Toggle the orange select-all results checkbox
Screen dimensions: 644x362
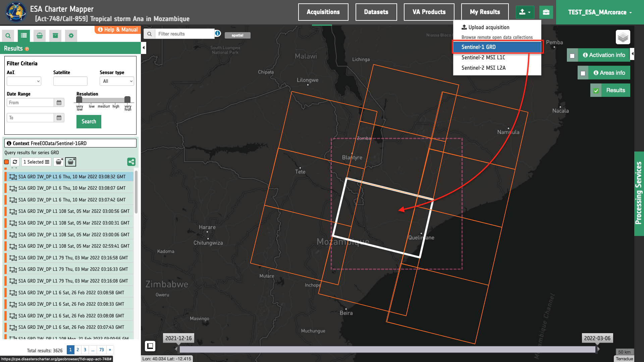coord(6,162)
